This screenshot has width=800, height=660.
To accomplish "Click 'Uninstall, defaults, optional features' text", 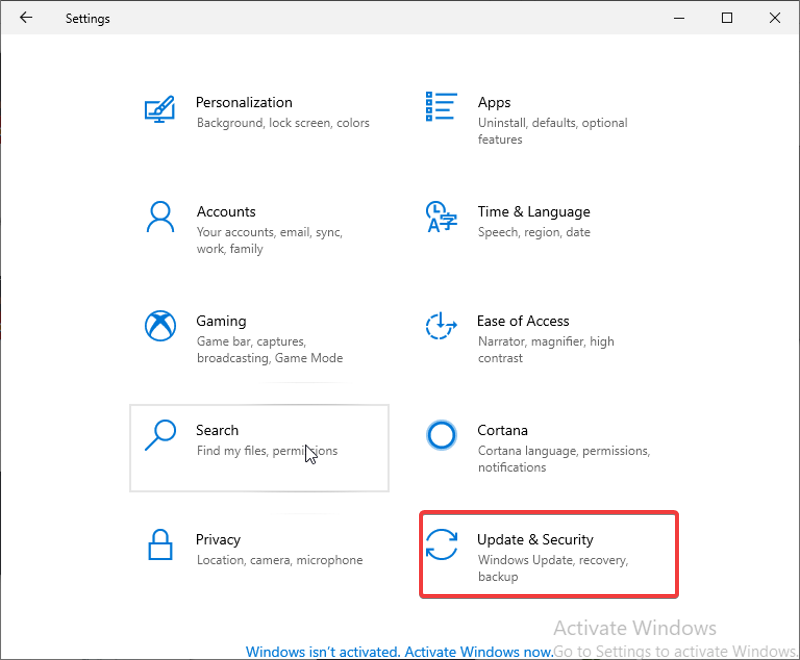I will pos(553,131).
